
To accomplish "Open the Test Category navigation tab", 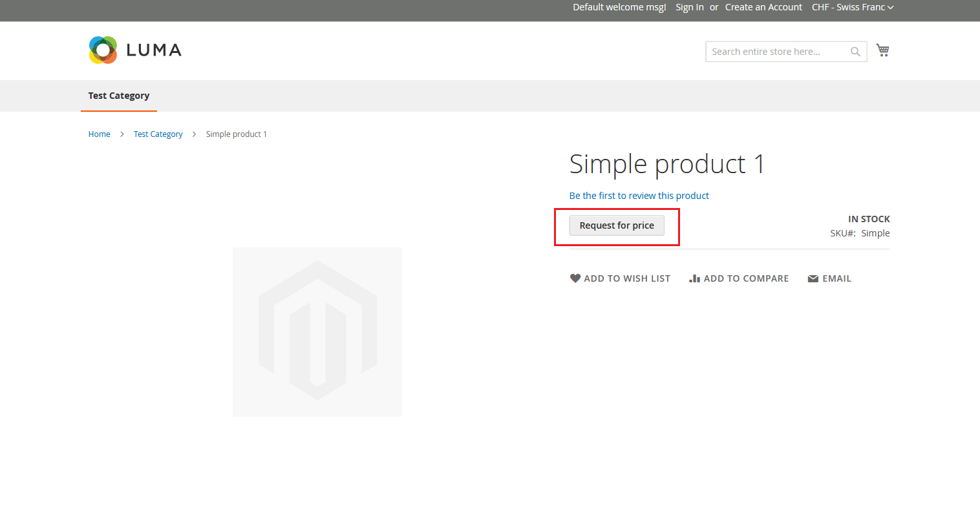I will coord(119,96).
